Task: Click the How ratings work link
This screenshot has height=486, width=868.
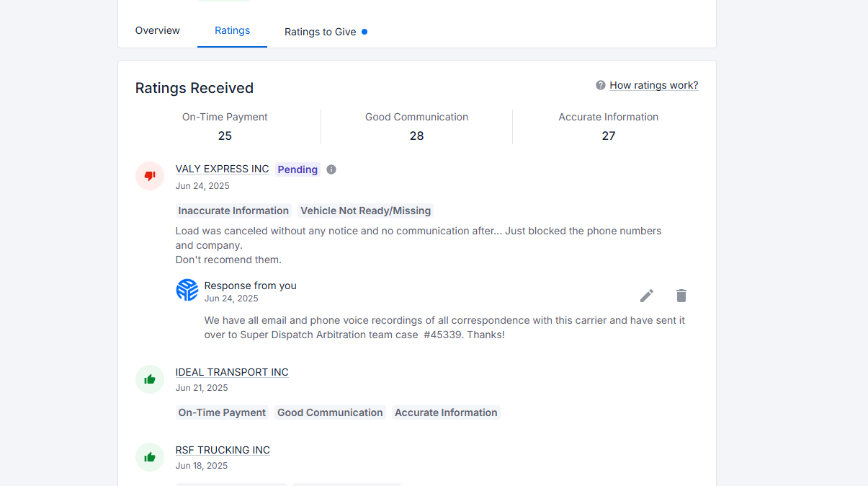Action: pyautogui.click(x=653, y=84)
